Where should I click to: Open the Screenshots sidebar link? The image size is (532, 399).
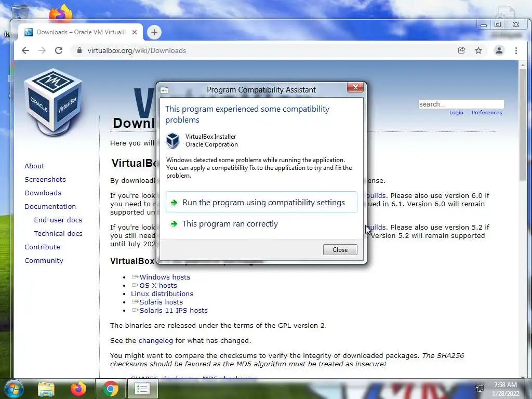pyautogui.click(x=45, y=179)
